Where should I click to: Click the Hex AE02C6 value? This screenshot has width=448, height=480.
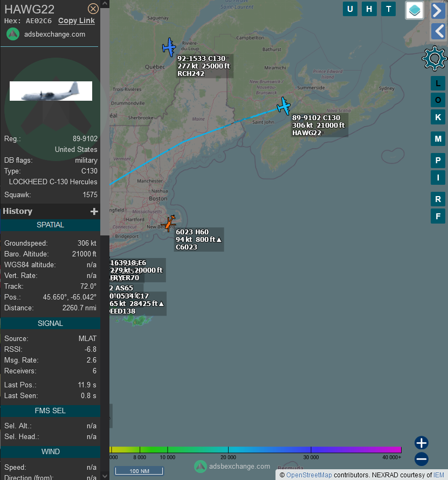(39, 21)
